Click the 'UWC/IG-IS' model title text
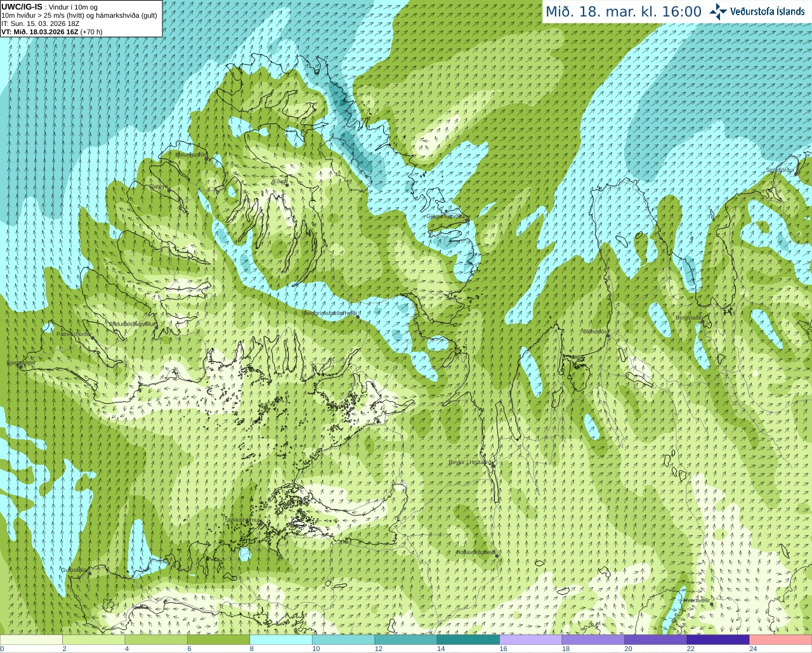The image size is (812, 653). click(22, 7)
